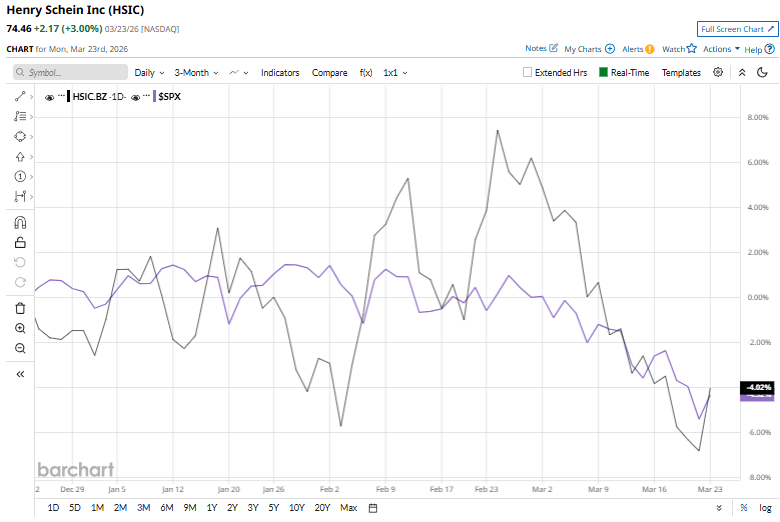Delete drawings with the trash icon

pos(20,309)
